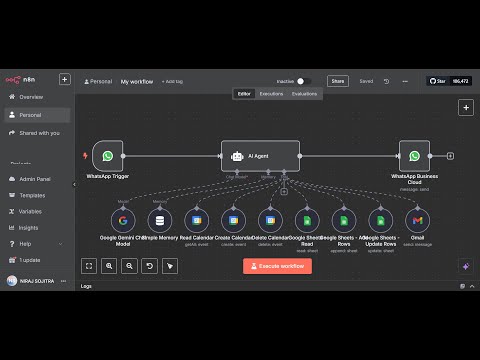
Task: Click the Logs pop-out icon
Action: pyautogui.click(x=462, y=286)
